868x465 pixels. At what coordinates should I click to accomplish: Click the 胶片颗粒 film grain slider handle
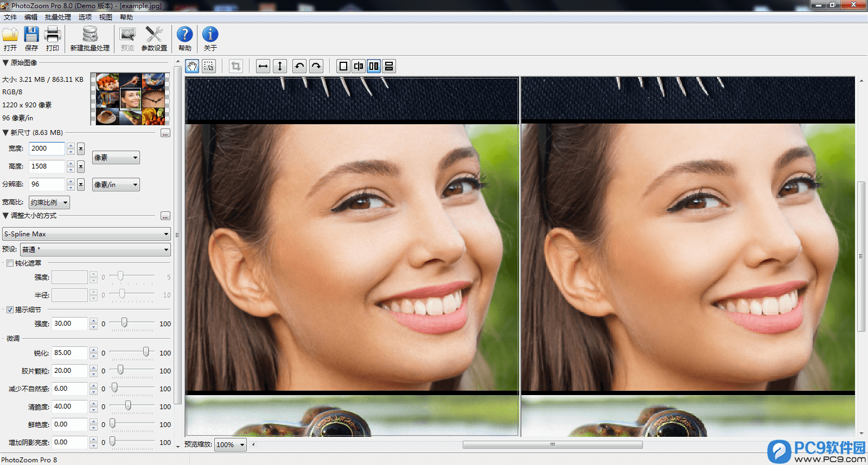pos(120,370)
